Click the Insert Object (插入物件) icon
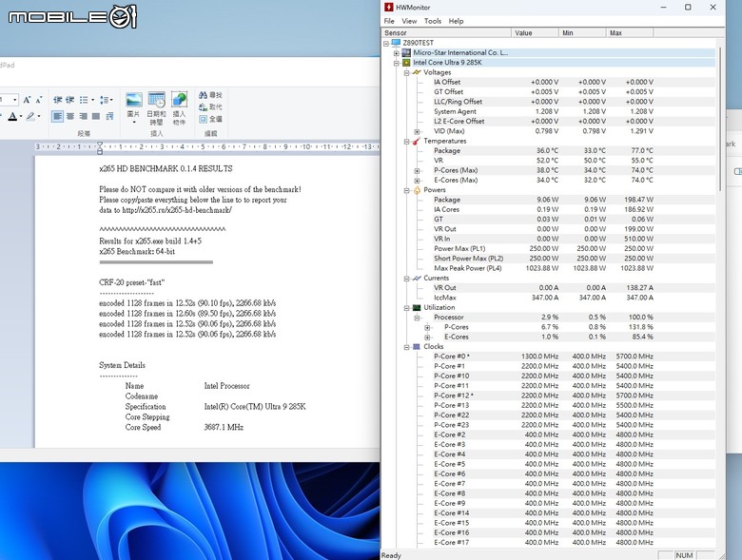Viewport: 742px width, 560px height. [180, 100]
